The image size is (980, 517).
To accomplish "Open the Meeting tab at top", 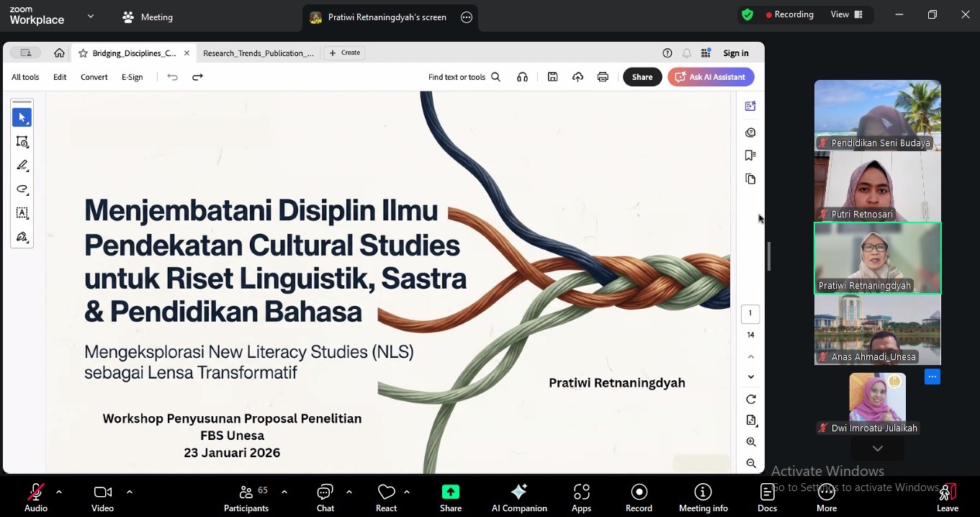I will [x=148, y=17].
